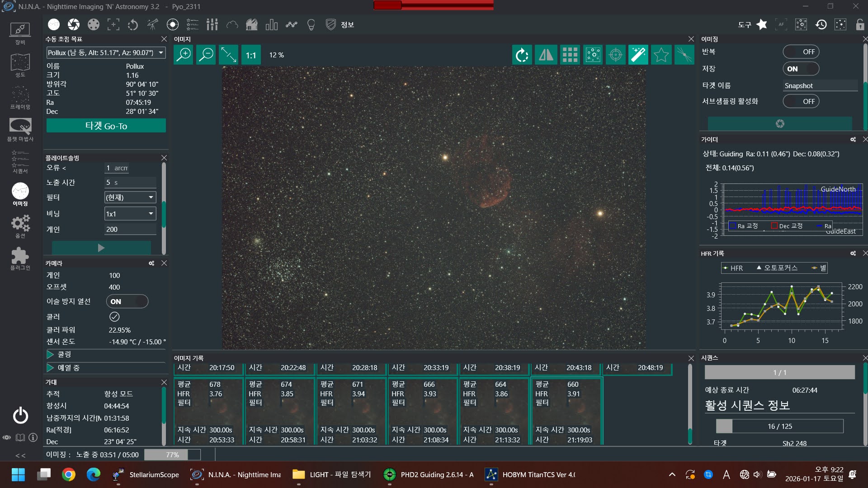Image resolution: width=868 pixels, height=488 pixels.
Task: Toggle the 반복 loop switch
Action: click(x=801, y=52)
